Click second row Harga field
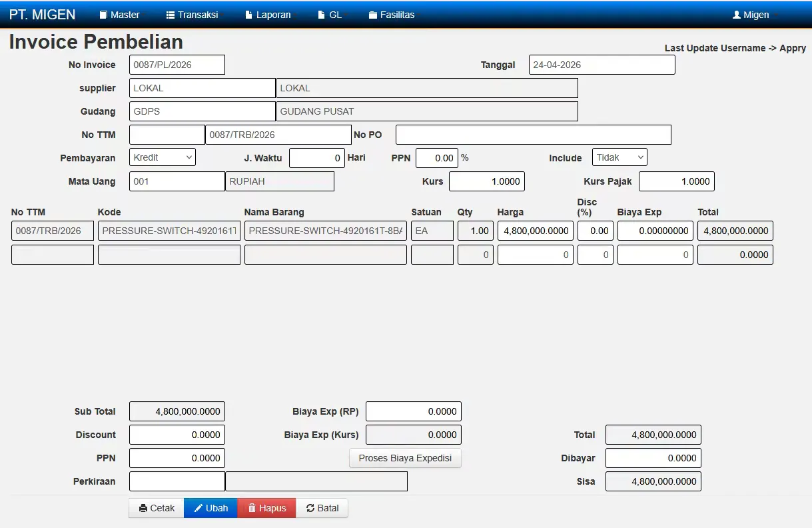 (536, 255)
